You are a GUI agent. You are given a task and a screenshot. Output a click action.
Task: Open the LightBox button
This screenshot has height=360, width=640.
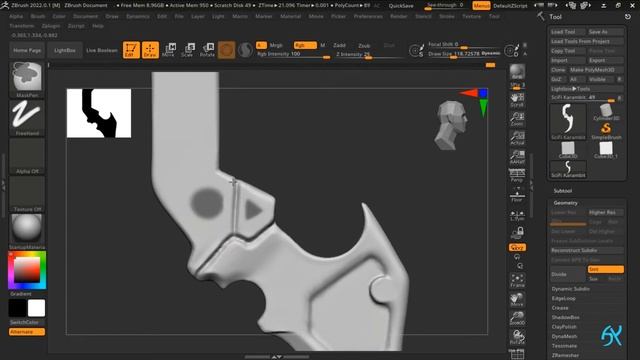coord(65,50)
